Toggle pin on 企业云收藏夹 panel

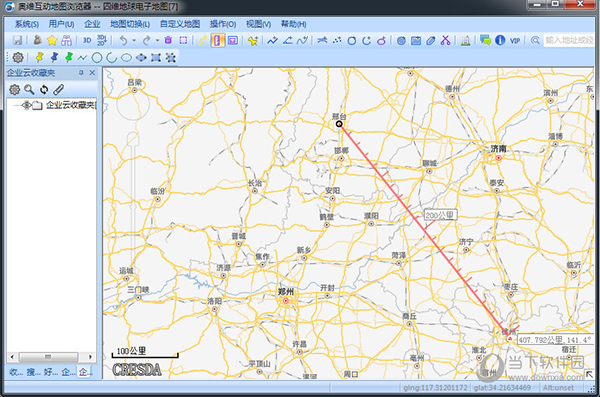click(81, 73)
